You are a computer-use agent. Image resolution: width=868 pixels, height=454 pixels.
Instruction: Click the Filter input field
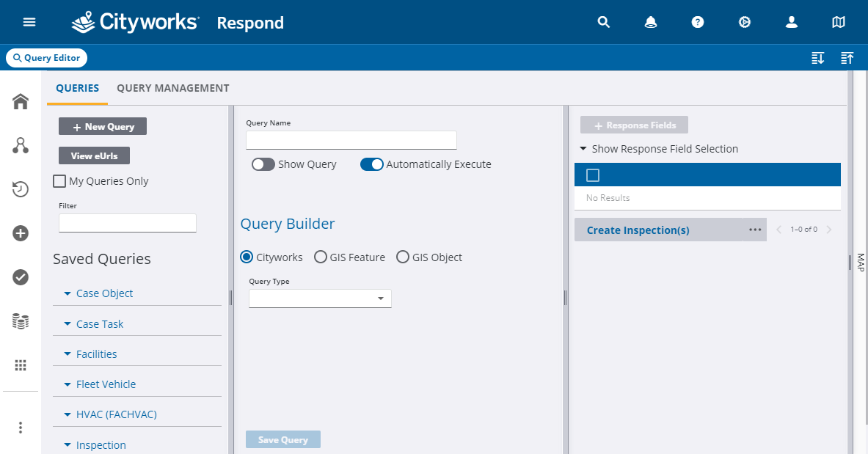[x=128, y=222]
